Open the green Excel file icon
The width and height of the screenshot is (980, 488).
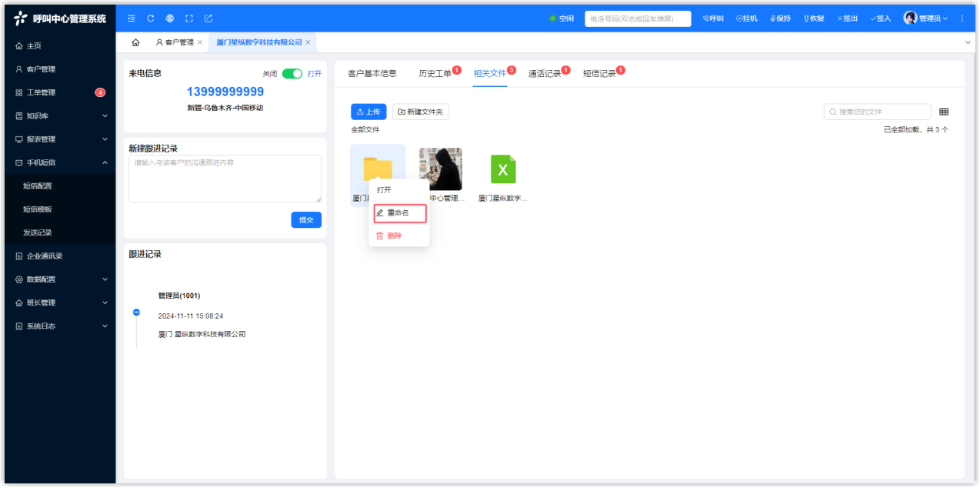click(503, 169)
